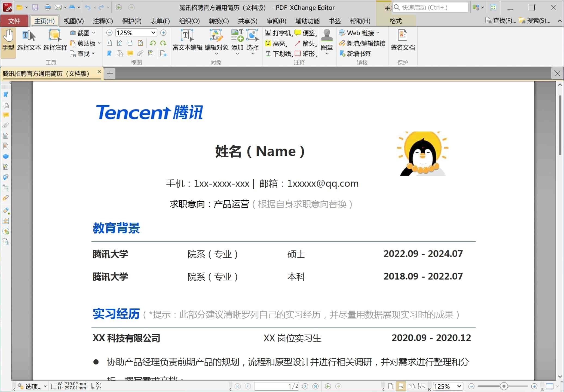Enable two pages side-by-side layout
The height and width of the screenshot is (392, 564).
[x=411, y=386]
